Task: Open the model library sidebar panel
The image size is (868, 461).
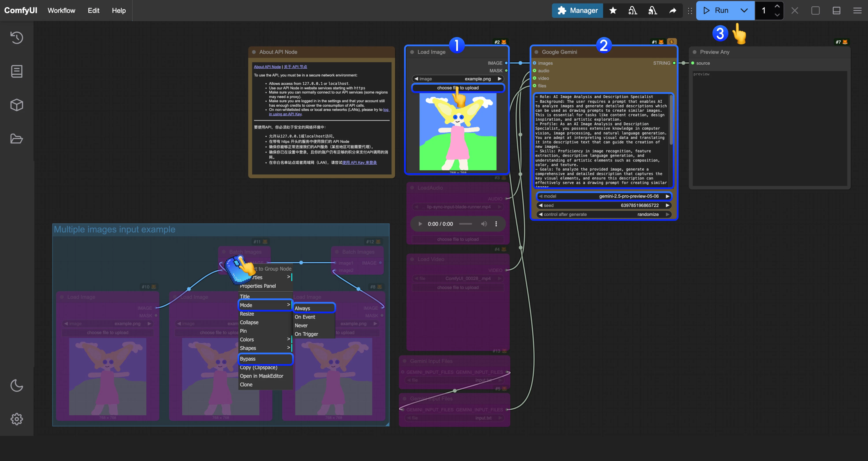Action: tap(17, 105)
